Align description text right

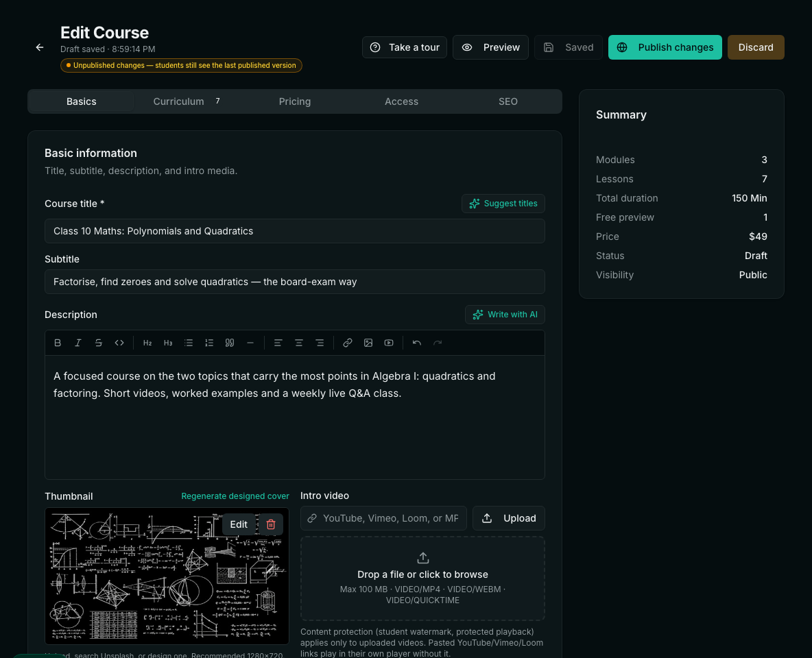point(320,343)
